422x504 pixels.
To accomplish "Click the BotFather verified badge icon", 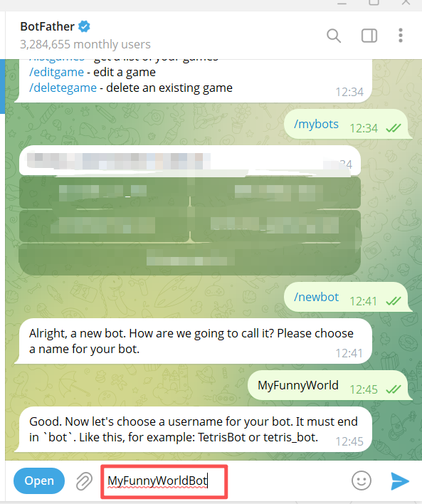I will pyautogui.click(x=84, y=26).
